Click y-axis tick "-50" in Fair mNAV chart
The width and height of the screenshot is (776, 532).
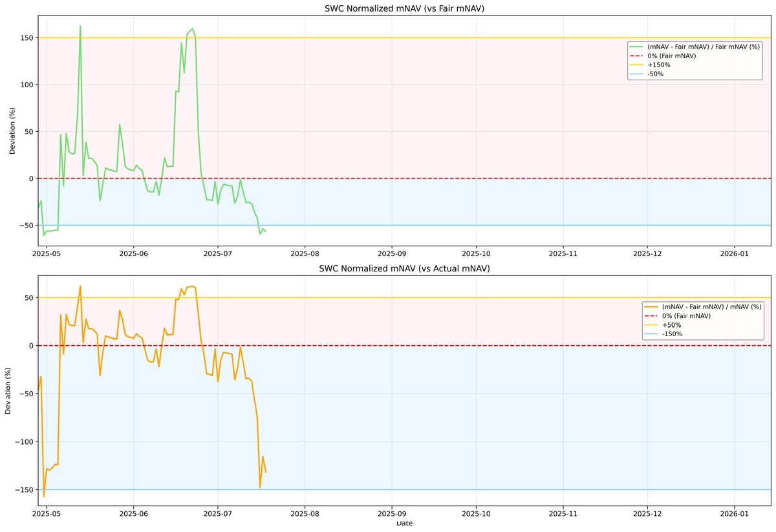[27, 225]
